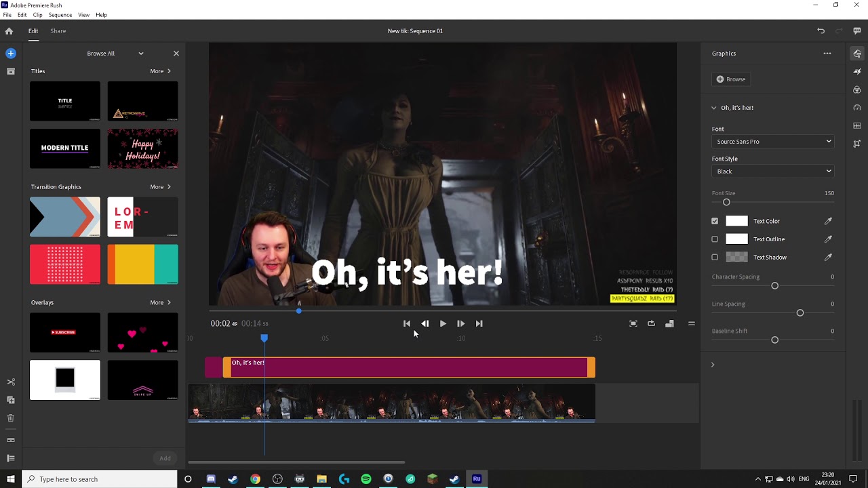Open the Font Style dropdown Black
The width and height of the screenshot is (868, 488).
773,171
